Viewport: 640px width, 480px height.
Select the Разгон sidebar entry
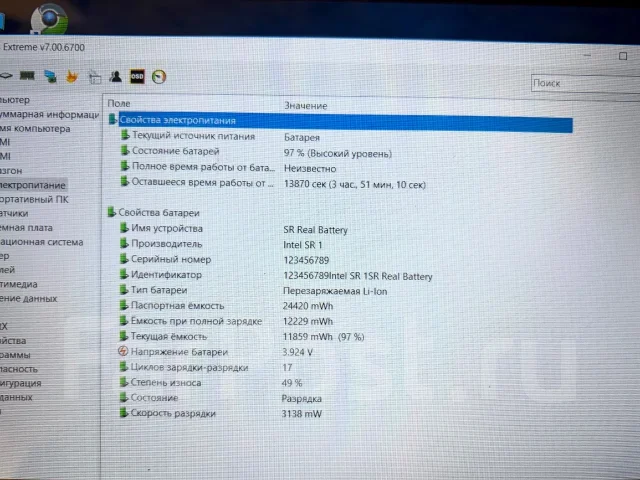[11, 171]
